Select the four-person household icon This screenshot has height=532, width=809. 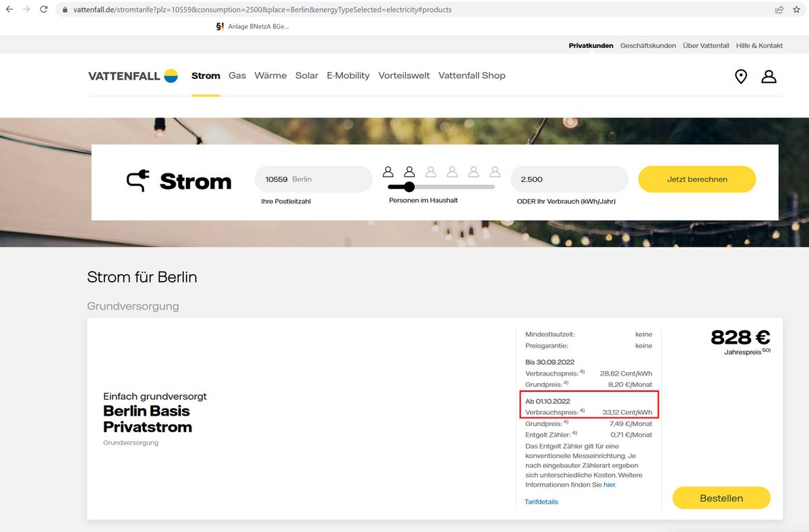pyautogui.click(x=452, y=172)
